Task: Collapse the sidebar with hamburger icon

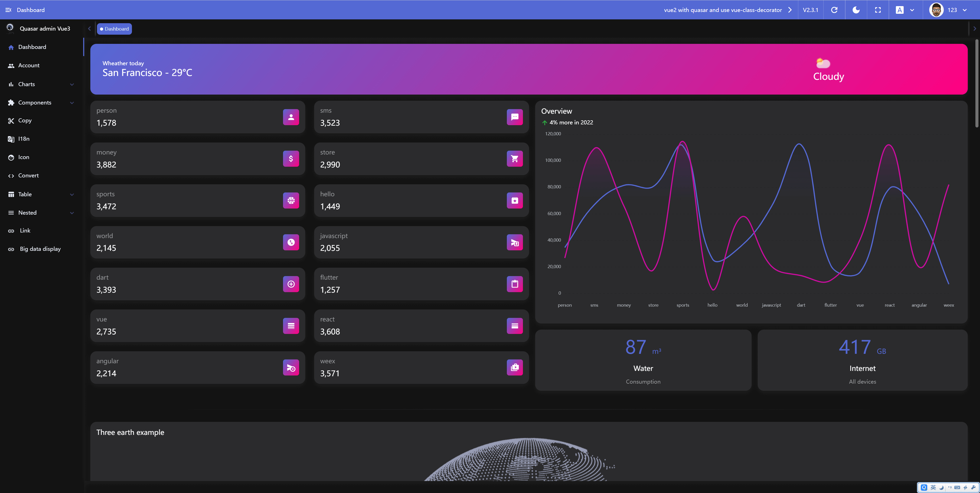Action: (x=8, y=10)
